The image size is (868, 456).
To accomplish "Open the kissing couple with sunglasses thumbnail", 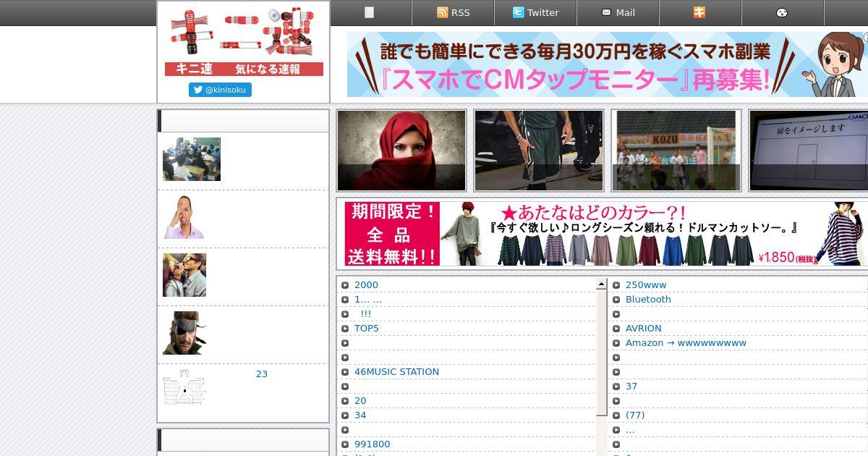I will click(x=184, y=275).
